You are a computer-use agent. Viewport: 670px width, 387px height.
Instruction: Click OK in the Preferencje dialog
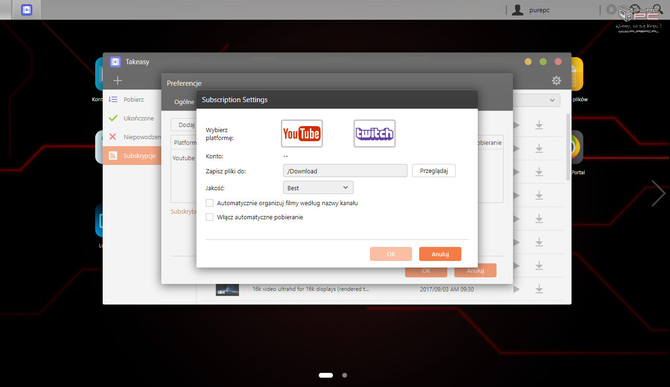[x=426, y=272]
